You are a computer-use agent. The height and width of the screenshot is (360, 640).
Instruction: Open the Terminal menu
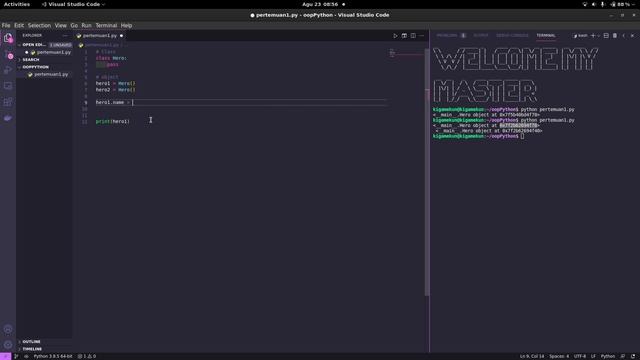pos(106,25)
